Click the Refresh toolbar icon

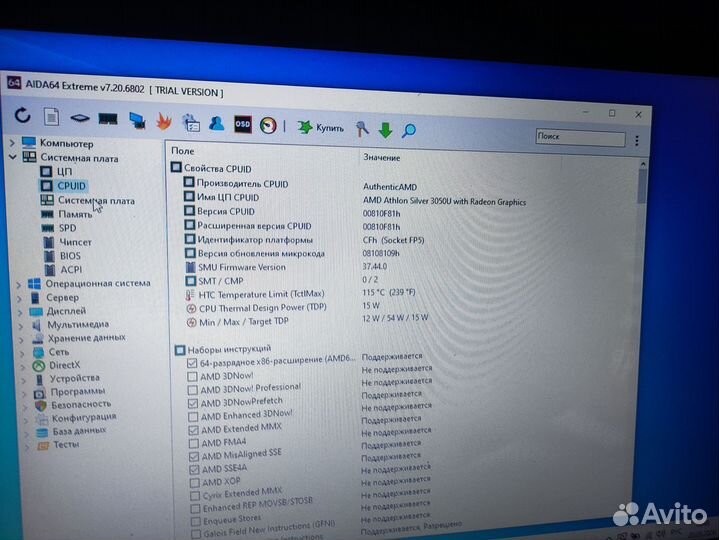point(22,115)
